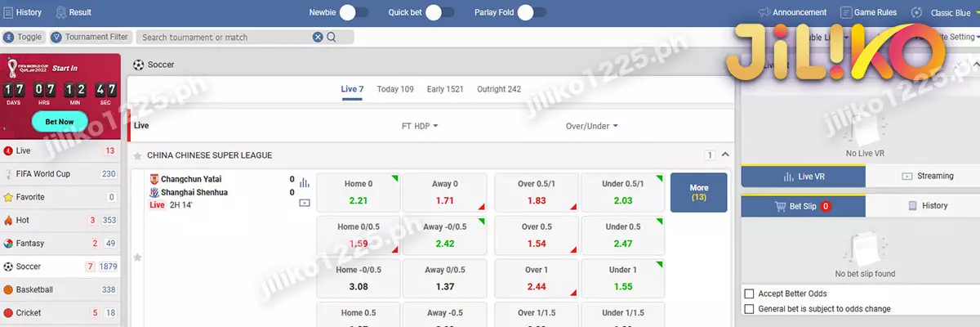Open the Result page icon
Viewport: 980px width, 327px height.
(61, 12)
